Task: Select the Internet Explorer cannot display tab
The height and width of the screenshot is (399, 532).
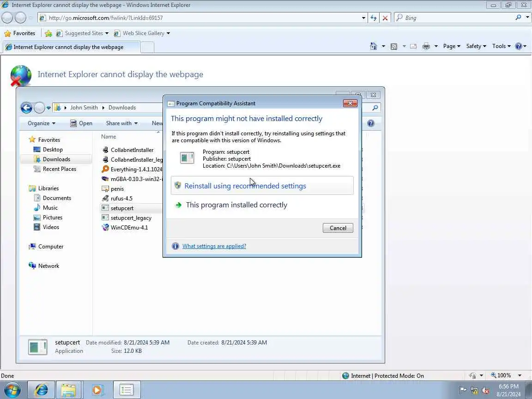Action: (x=71, y=47)
